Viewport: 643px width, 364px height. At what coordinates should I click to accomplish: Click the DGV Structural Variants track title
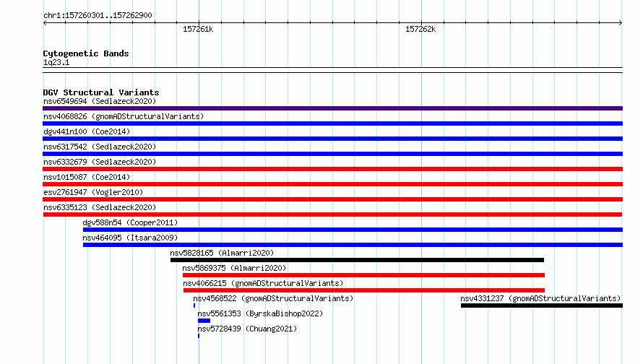[x=101, y=92]
